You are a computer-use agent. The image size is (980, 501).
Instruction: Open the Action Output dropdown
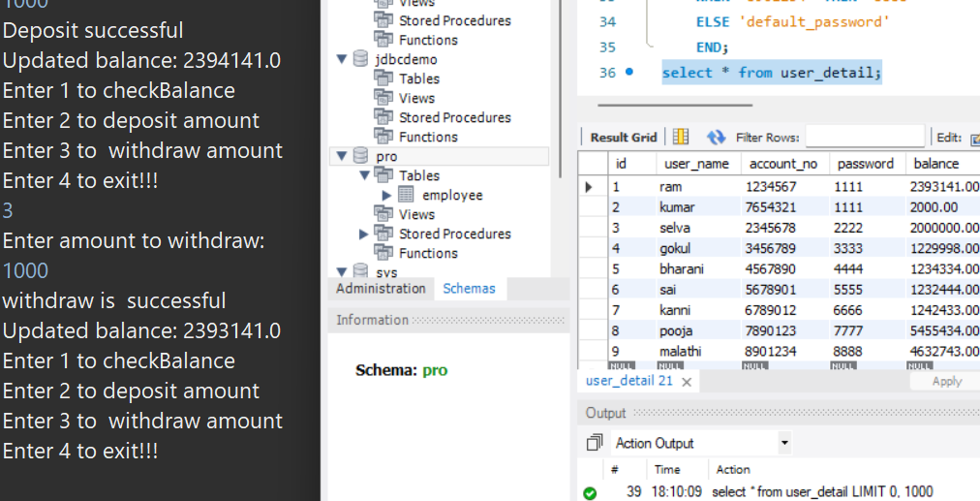tap(784, 443)
